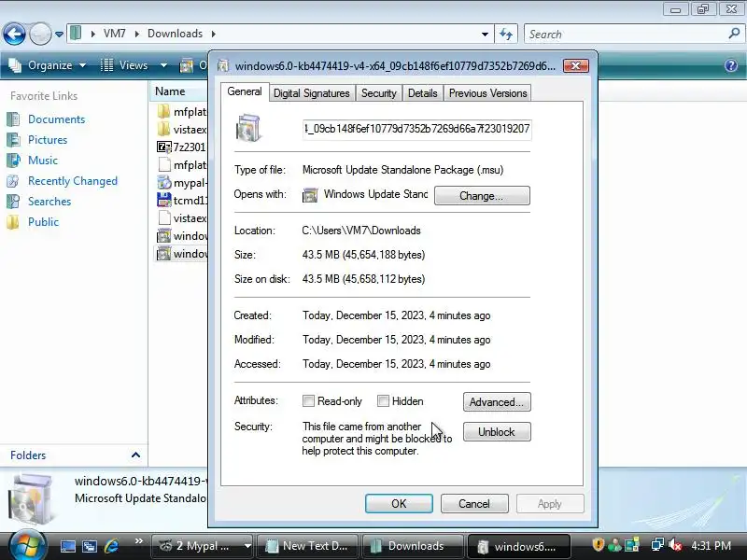
Task: Click the file name text field
Action: (416, 129)
